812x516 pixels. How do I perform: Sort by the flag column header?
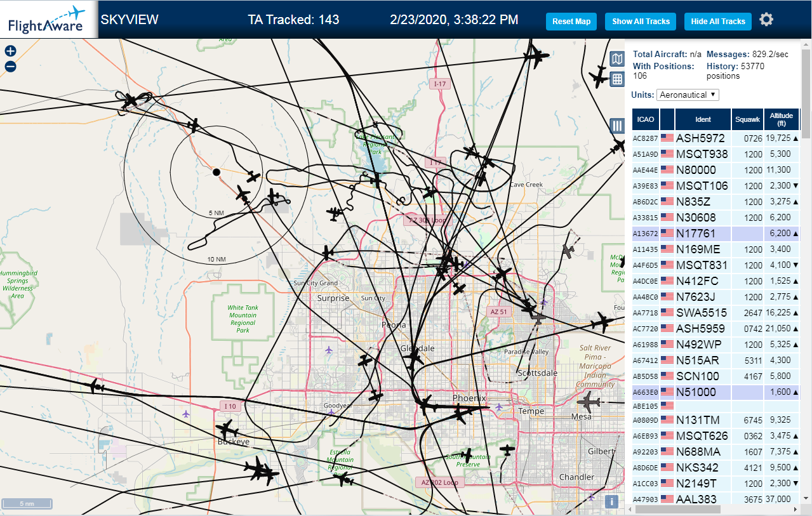coord(667,119)
